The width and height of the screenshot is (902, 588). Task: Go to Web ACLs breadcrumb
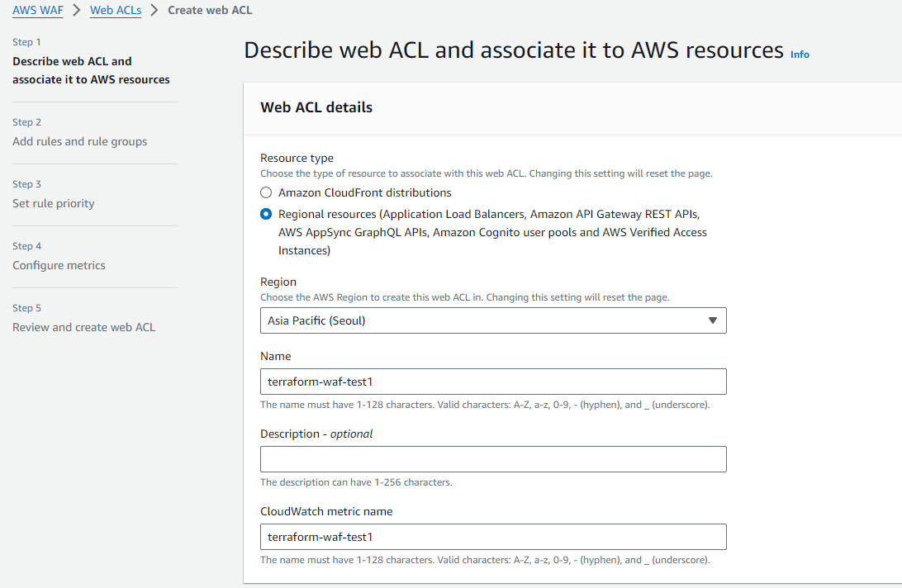click(116, 11)
